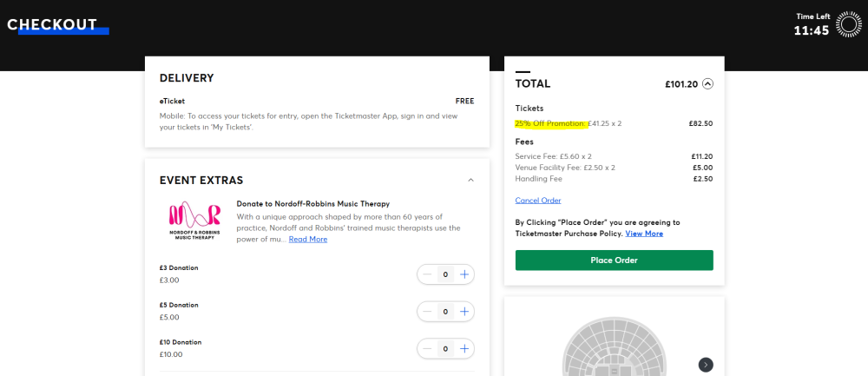Click the £3 Donation quantity field
The height and width of the screenshot is (376, 868).
[445, 274]
